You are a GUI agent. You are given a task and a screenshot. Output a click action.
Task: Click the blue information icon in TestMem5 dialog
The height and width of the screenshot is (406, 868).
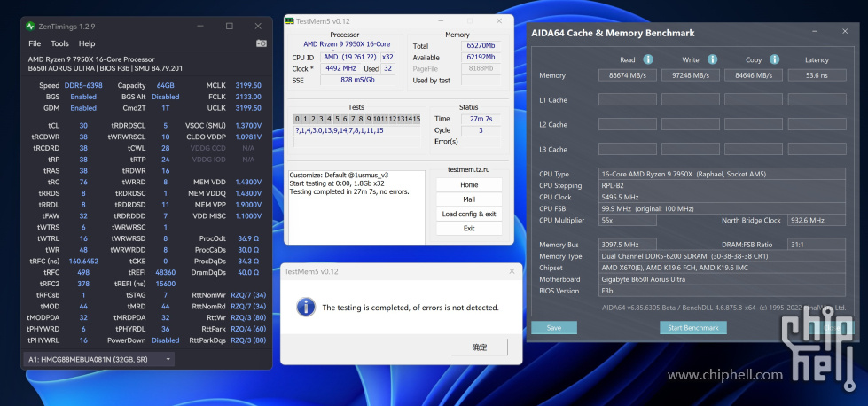(x=306, y=307)
